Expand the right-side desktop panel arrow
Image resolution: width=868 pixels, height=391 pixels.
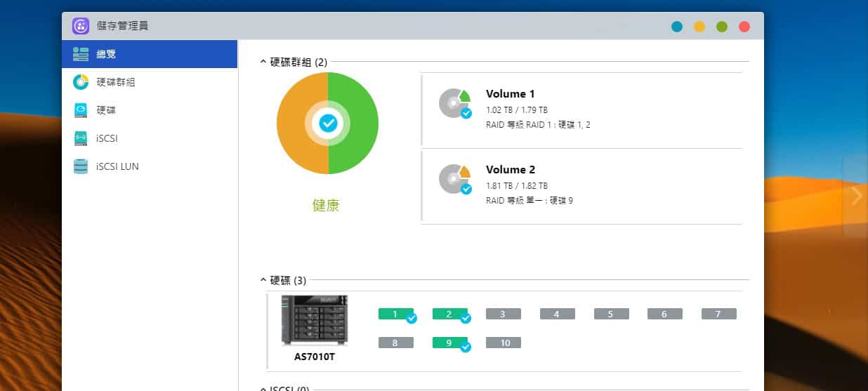pos(855,196)
